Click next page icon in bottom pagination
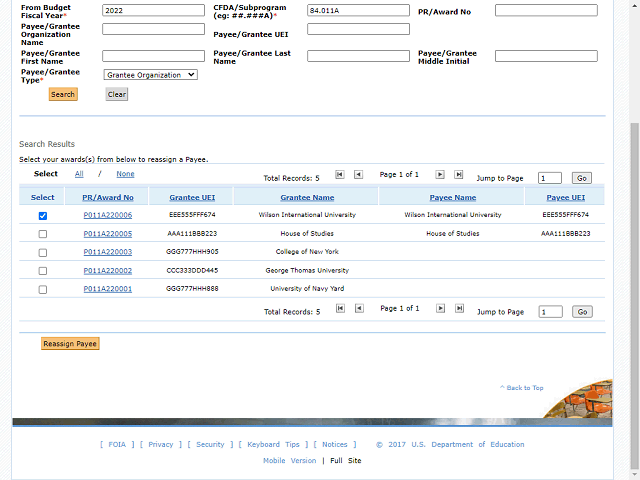The height and width of the screenshot is (480, 640). [x=440, y=309]
